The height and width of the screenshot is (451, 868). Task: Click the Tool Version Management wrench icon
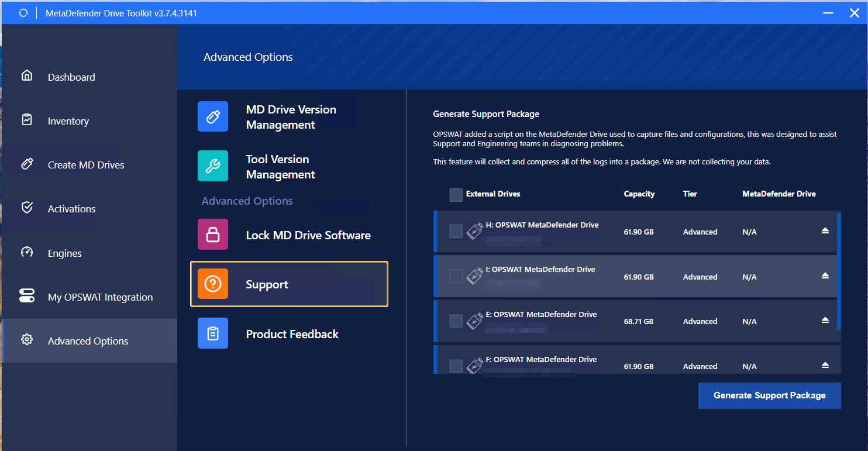coord(213,166)
